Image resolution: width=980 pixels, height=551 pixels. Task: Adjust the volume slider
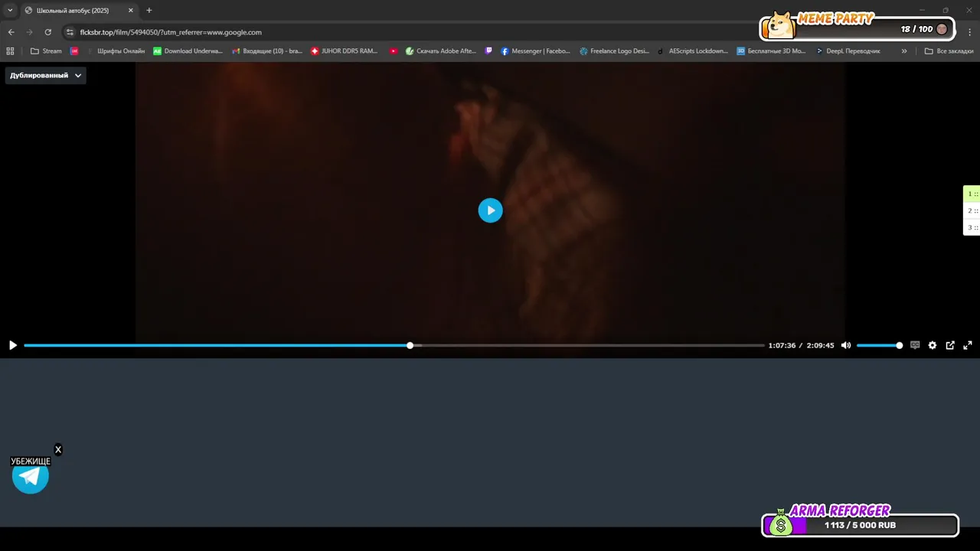point(879,345)
